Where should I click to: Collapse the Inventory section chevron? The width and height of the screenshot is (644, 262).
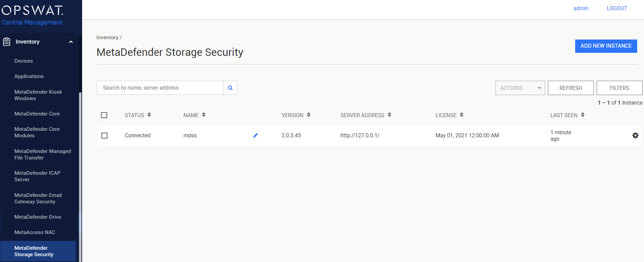tap(71, 42)
